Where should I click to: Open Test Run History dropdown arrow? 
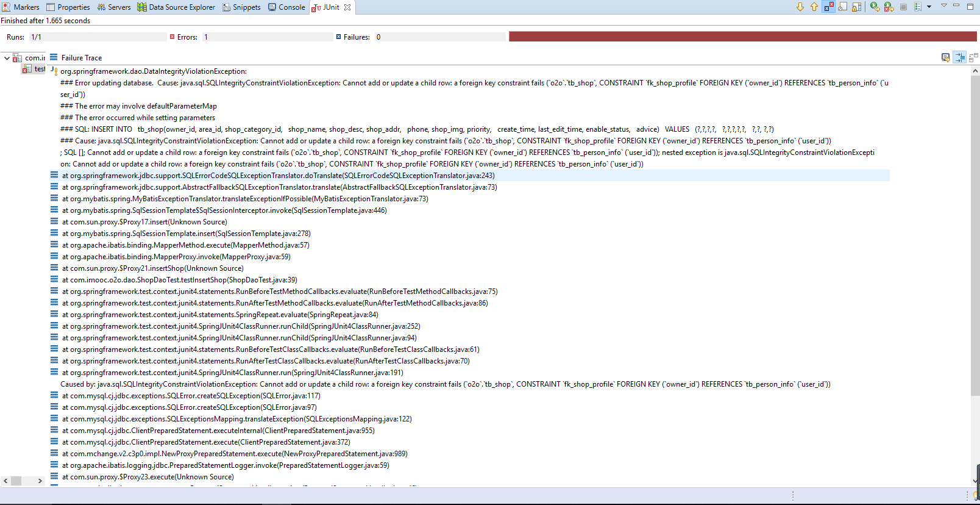[929, 7]
